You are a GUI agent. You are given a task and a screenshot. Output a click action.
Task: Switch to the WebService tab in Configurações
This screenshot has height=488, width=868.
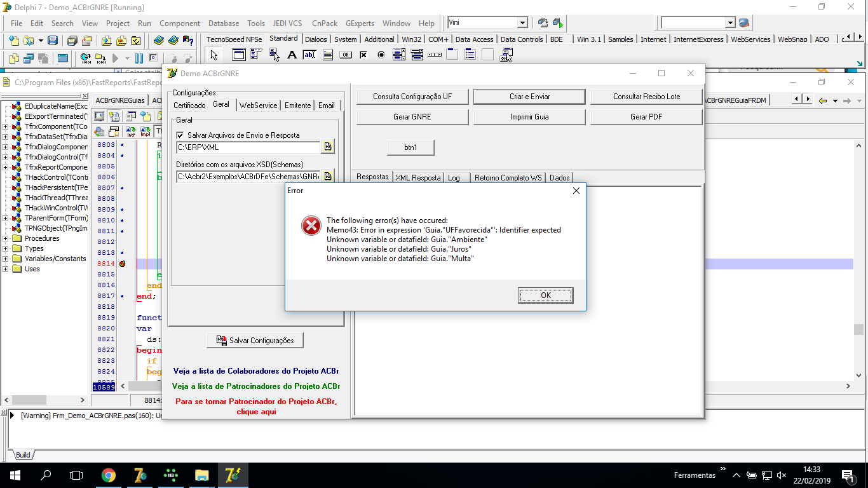click(x=258, y=105)
